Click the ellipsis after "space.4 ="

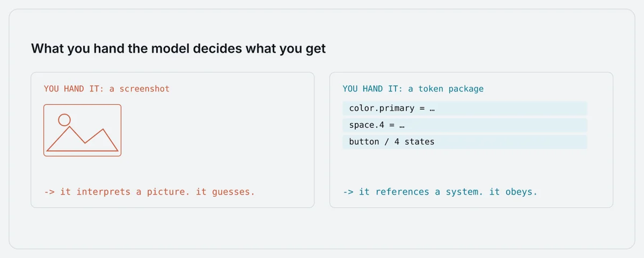click(401, 125)
